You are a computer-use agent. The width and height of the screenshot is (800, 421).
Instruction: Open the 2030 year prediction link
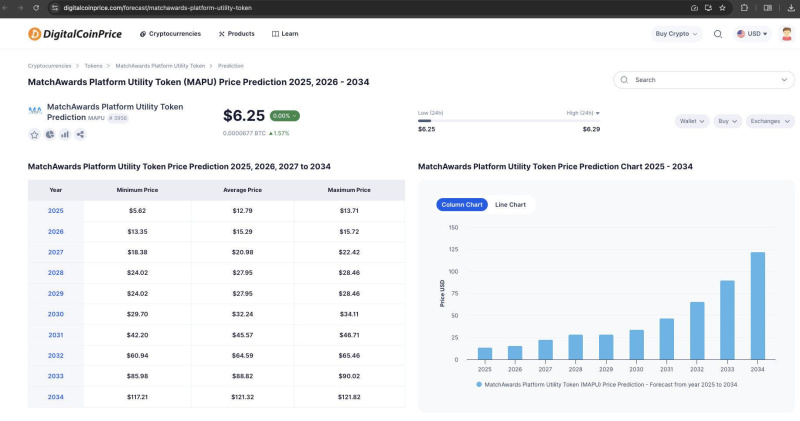click(56, 314)
